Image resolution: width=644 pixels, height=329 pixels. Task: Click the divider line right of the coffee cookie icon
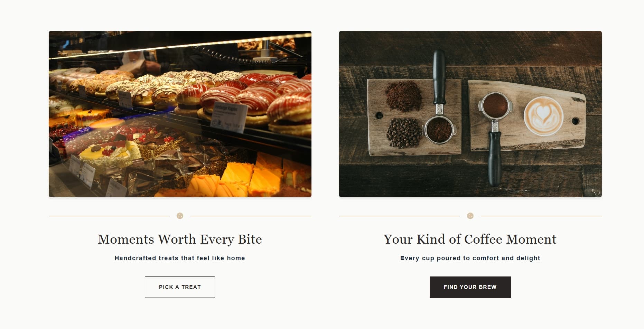pos(541,216)
